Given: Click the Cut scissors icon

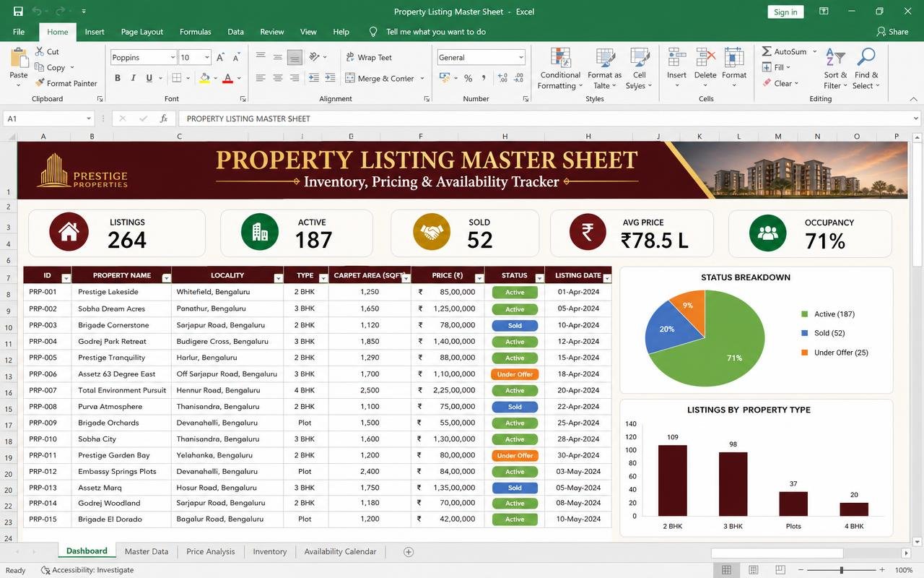Looking at the screenshot, I should (40, 51).
